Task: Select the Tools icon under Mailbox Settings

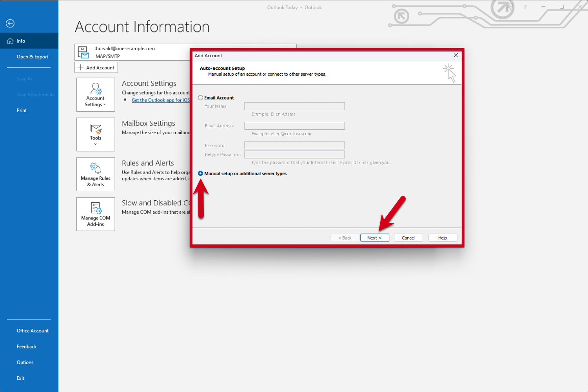Action: (x=95, y=129)
